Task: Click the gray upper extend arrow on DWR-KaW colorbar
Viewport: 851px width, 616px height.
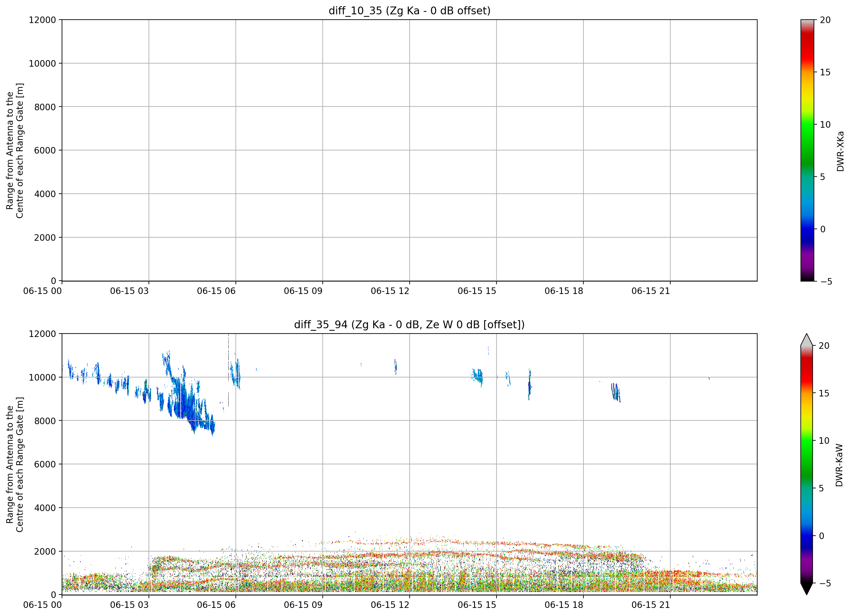Action: 806,340
